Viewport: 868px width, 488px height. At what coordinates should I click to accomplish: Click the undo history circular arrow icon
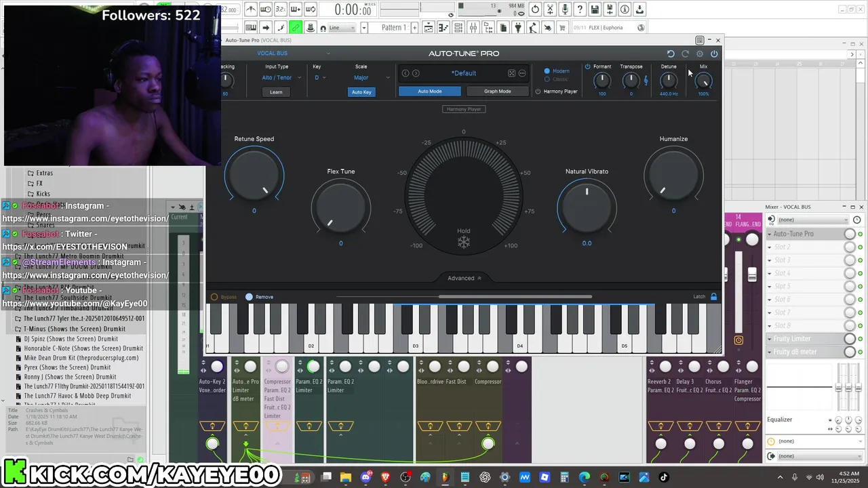click(x=535, y=9)
